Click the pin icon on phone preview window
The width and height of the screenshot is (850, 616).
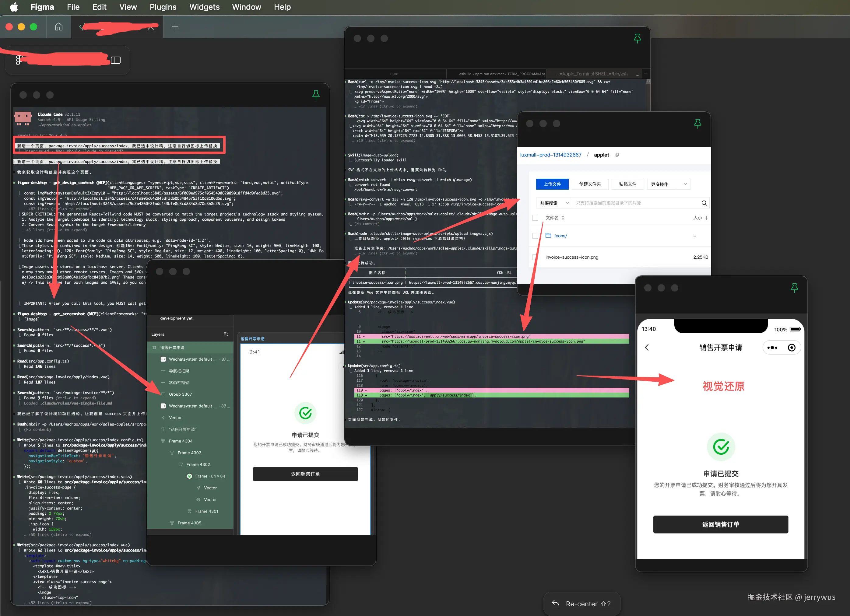(x=794, y=288)
